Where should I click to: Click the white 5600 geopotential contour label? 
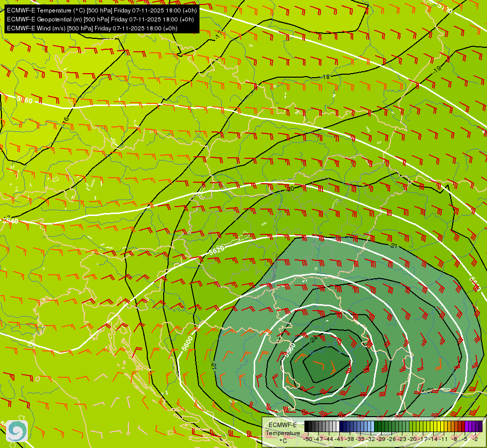187,343
